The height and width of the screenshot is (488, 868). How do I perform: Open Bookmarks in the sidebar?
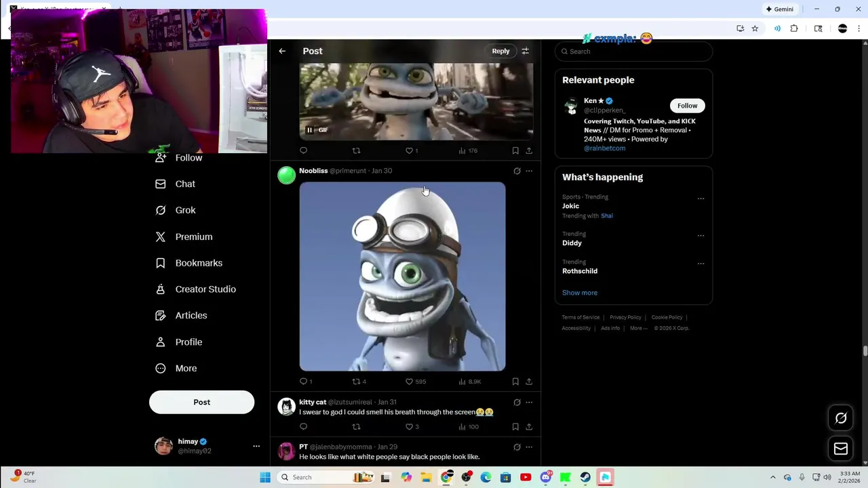pyautogui.click(x=189, y=263)
